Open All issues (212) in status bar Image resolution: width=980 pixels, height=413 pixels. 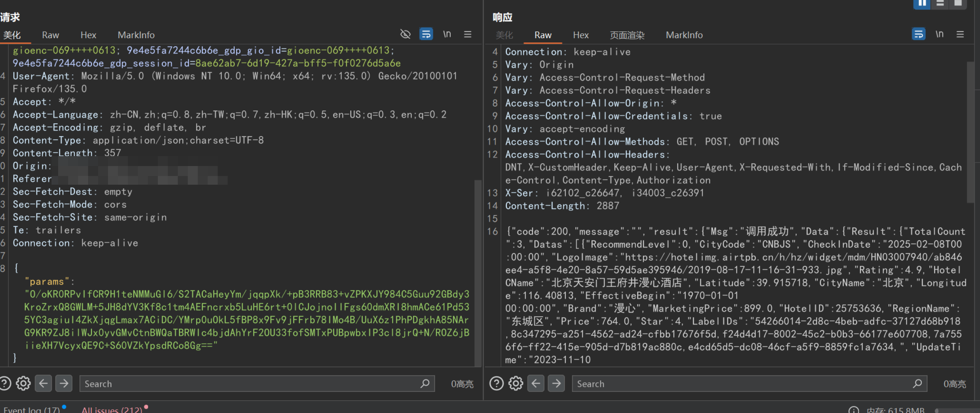pos(112,409)
